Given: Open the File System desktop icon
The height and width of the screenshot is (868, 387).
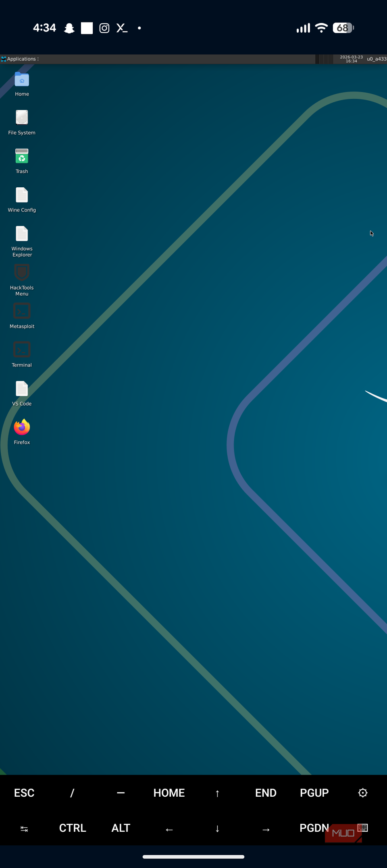Looking at the screenshot, I should tap(22, 118).
